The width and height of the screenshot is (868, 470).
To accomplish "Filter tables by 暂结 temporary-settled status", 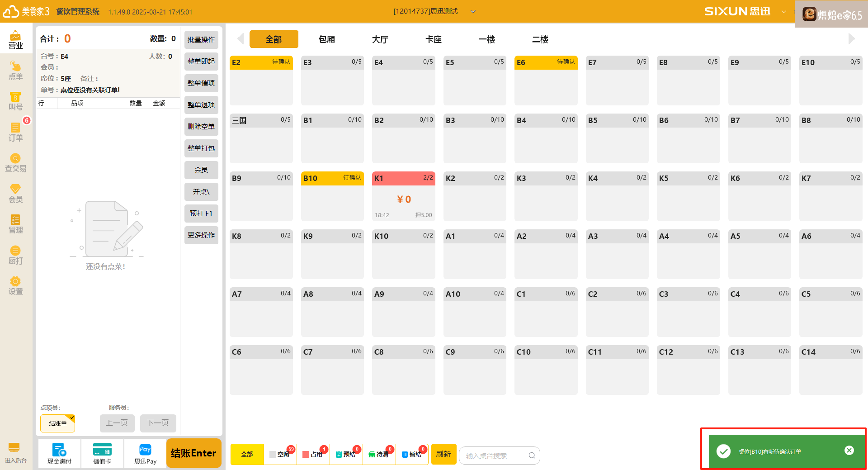I will (x=412, y=454).
